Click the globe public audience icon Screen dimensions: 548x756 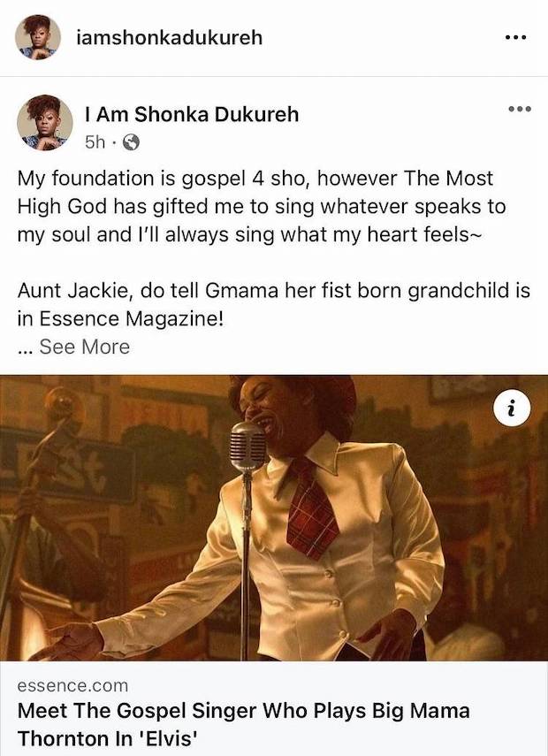click(x=129, y=141)
